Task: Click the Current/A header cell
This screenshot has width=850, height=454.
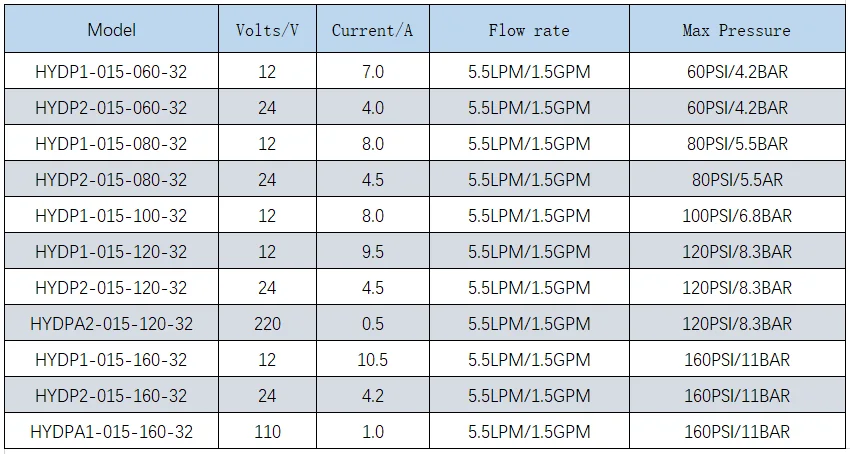Action: [x=372, y=30]
